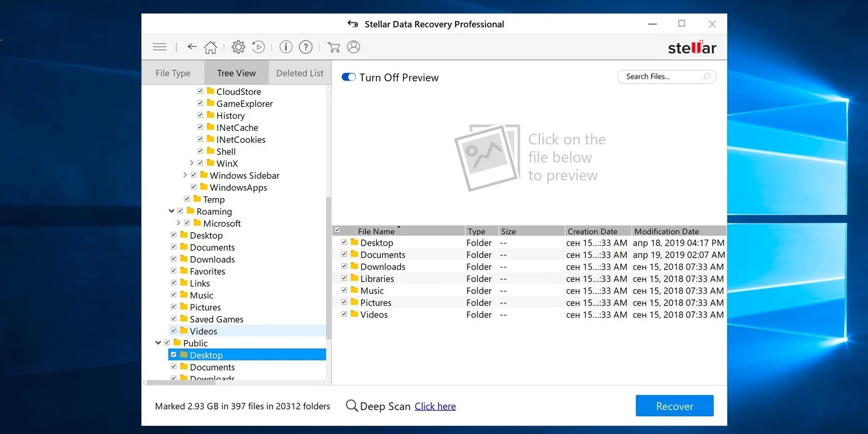Viewport: 868px width, 434px height.
Task: Click the Libraries folder icon in file list
Action: pos(354,278)
